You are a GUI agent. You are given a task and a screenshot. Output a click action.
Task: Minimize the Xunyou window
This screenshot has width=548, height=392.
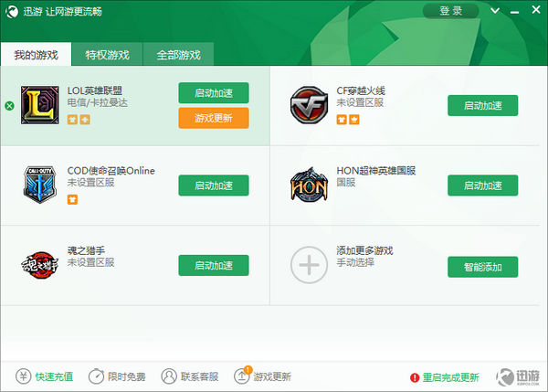click(514, 13)
